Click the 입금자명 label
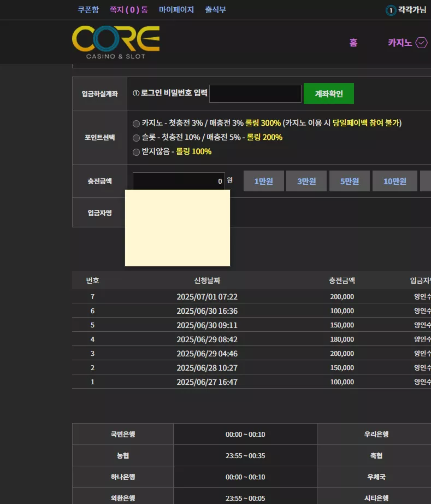Image resolution: width=431 pixels, height=504 pixels. point(99,213)
